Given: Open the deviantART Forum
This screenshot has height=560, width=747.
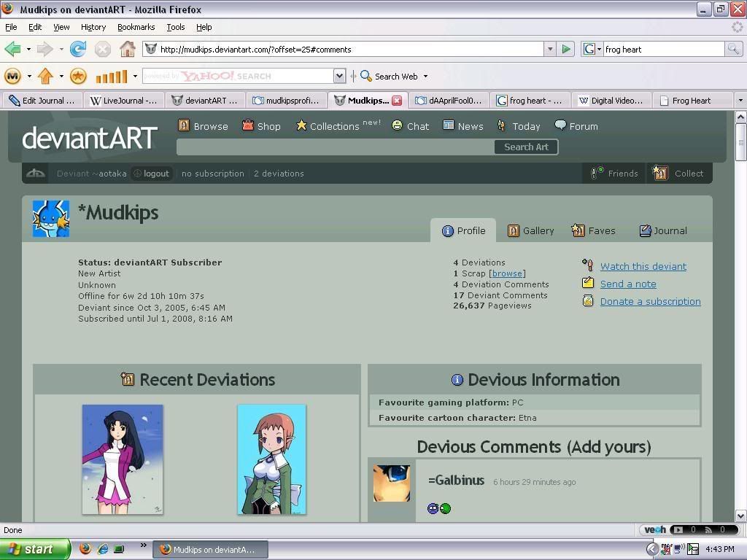Looking at the screenshot, I should [x=576, y=126].
